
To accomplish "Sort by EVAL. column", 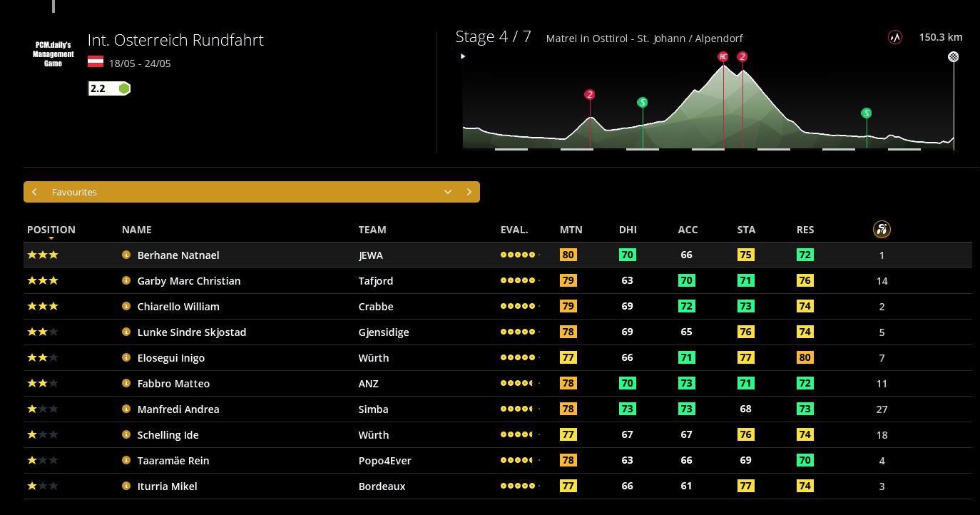I will click(514, 230).
